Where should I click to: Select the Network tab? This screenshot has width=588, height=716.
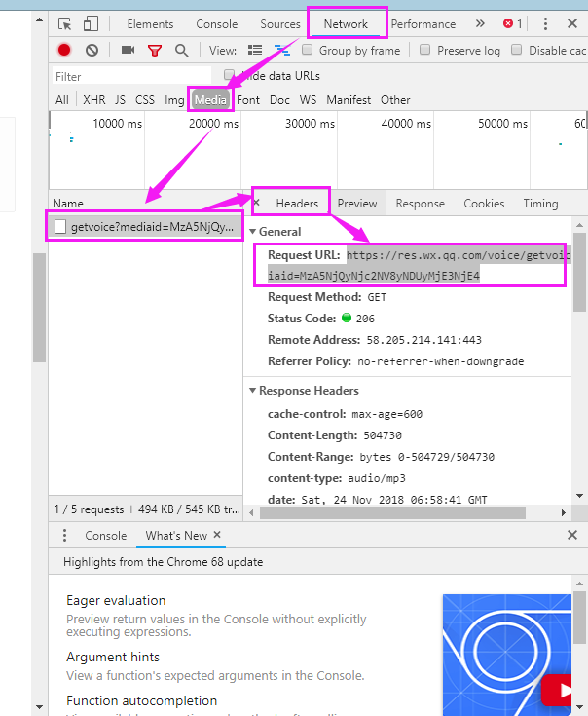[346, 24]
